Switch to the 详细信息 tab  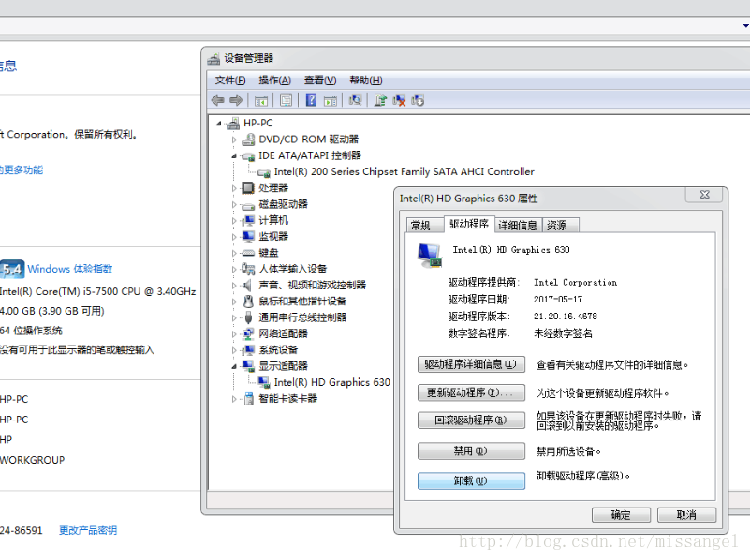[x=518, y=226]
